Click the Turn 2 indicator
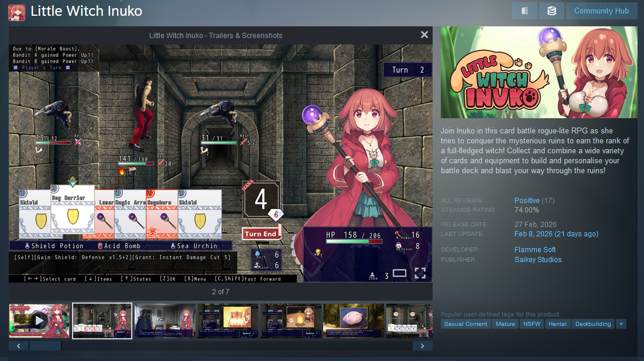 point(407,70)
